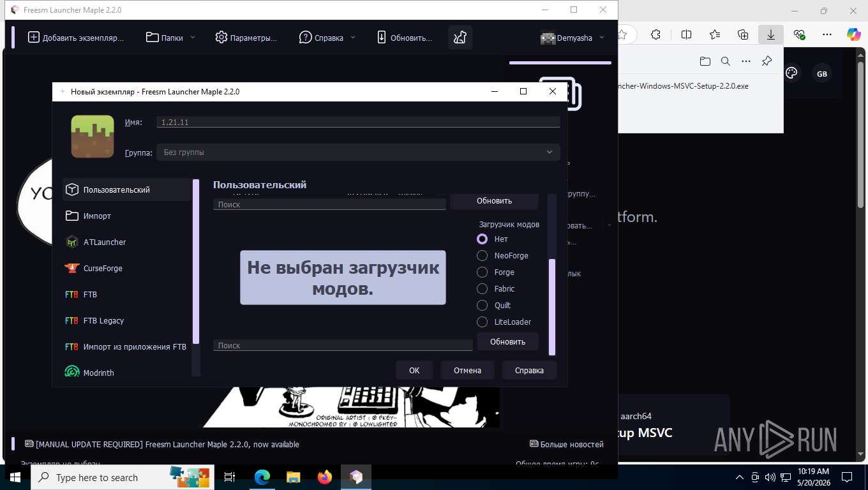Click the Windows Start button
The image size is (868, 490).
15,477
